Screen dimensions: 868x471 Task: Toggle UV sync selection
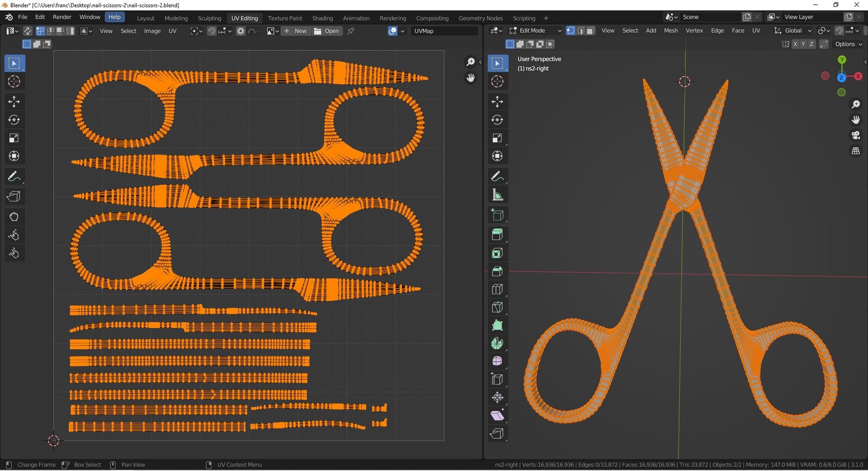[x=28, y=31]
